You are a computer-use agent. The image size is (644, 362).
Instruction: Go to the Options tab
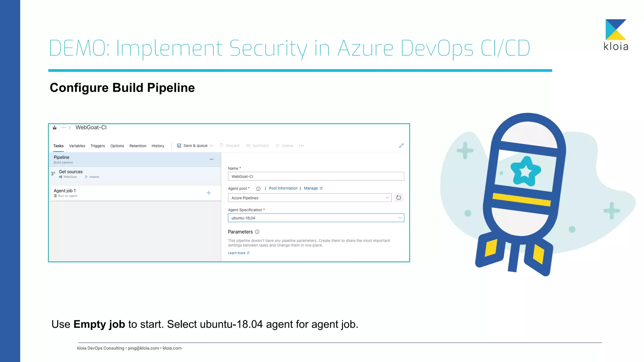117,146
